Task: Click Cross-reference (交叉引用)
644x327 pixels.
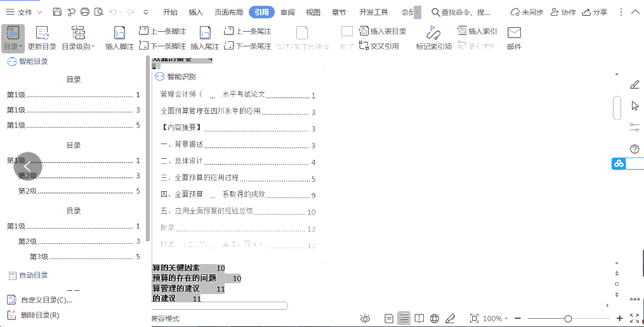Action: tap(379, 46)
